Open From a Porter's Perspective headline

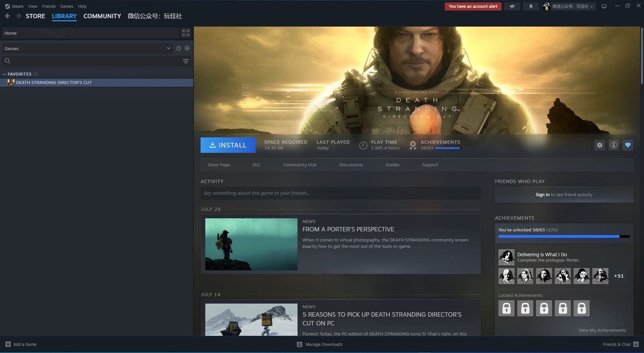click(x=348, y=230)
